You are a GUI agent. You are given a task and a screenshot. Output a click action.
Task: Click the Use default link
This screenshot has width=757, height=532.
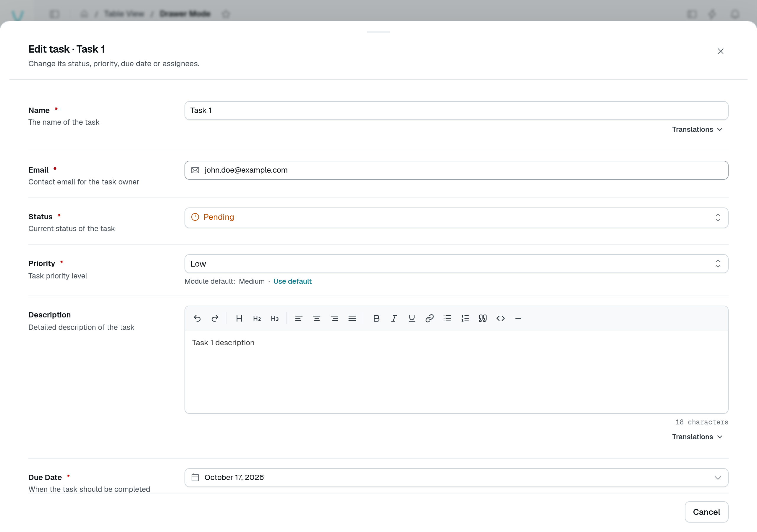click(x=292, y=281)
